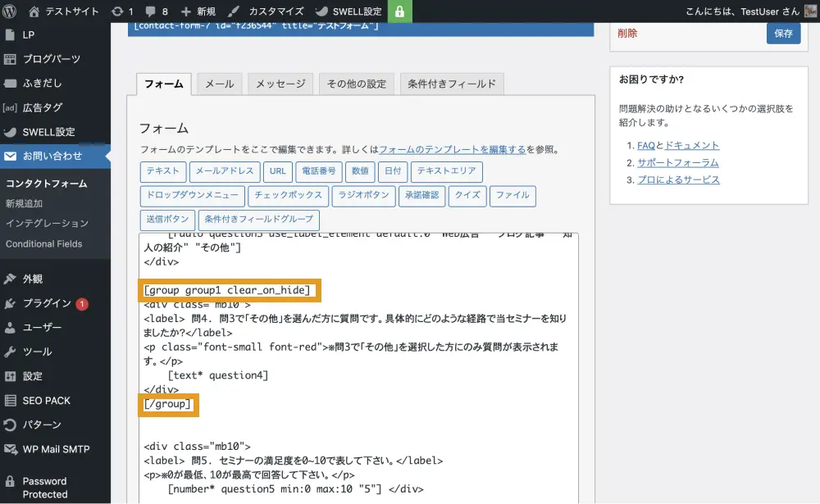The width and height of the screenshot is (820, 504).
Task: Switch to the メール tab
Action: [219, 84]
